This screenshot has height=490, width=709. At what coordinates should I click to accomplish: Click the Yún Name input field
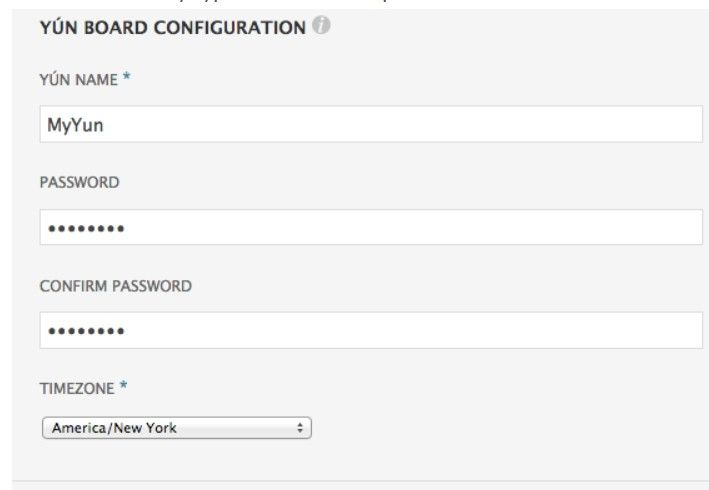(x=370, y=125)
